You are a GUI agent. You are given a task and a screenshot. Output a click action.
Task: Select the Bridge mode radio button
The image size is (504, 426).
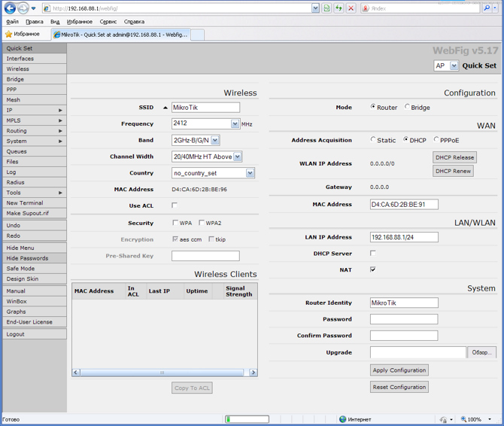[x=408, y=107]
